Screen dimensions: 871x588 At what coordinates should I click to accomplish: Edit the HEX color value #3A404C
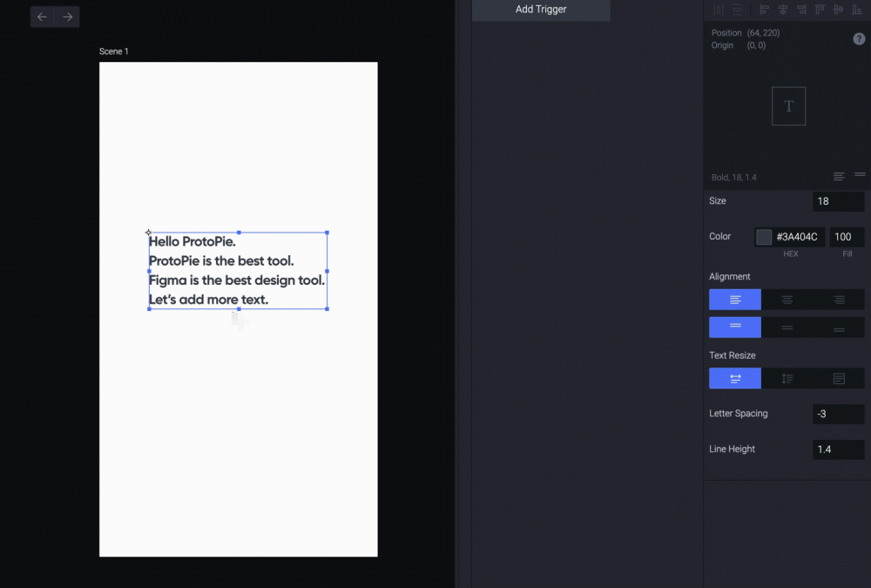(x=797, y=237)
